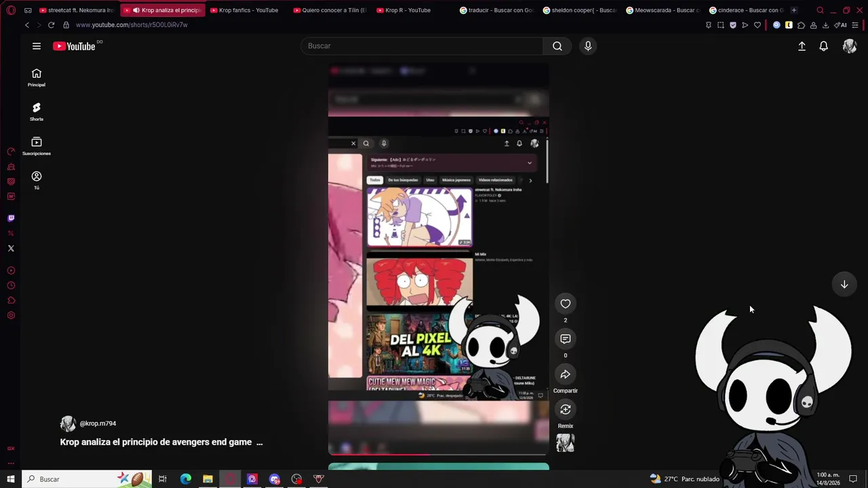Go to the YouTube home logo

click(74, 46)
